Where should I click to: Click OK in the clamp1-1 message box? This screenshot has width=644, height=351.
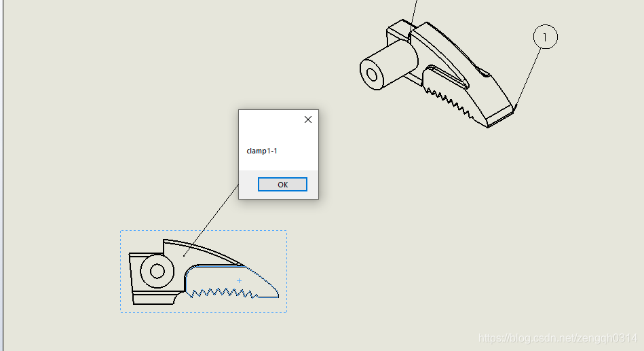(282, 185)
